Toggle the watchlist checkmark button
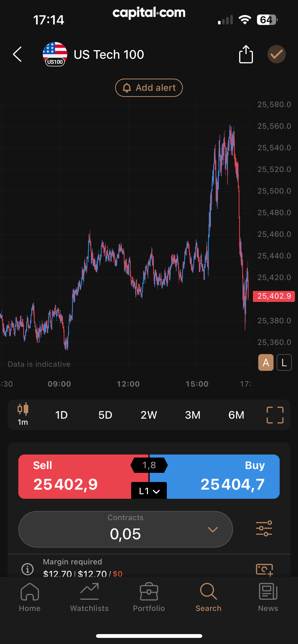Viewport: 298px width, 644px height. tap(276, 54)
